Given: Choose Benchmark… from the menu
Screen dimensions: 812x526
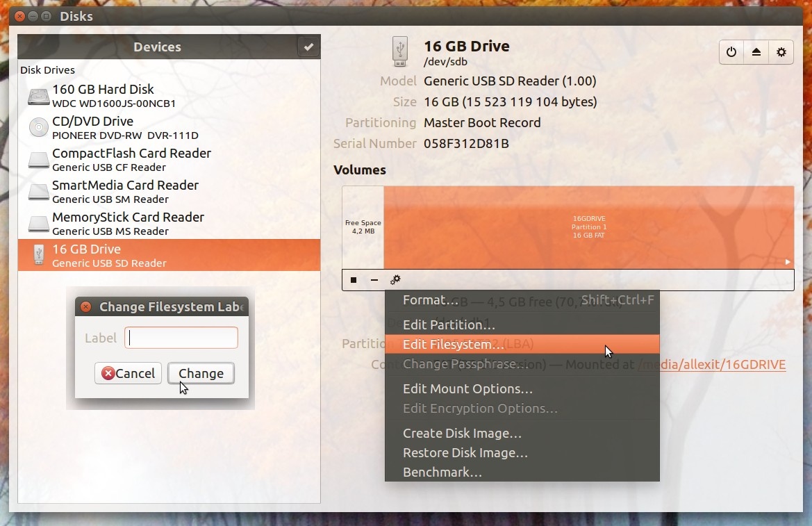Looking at the screenshot, I should point(522,472).
